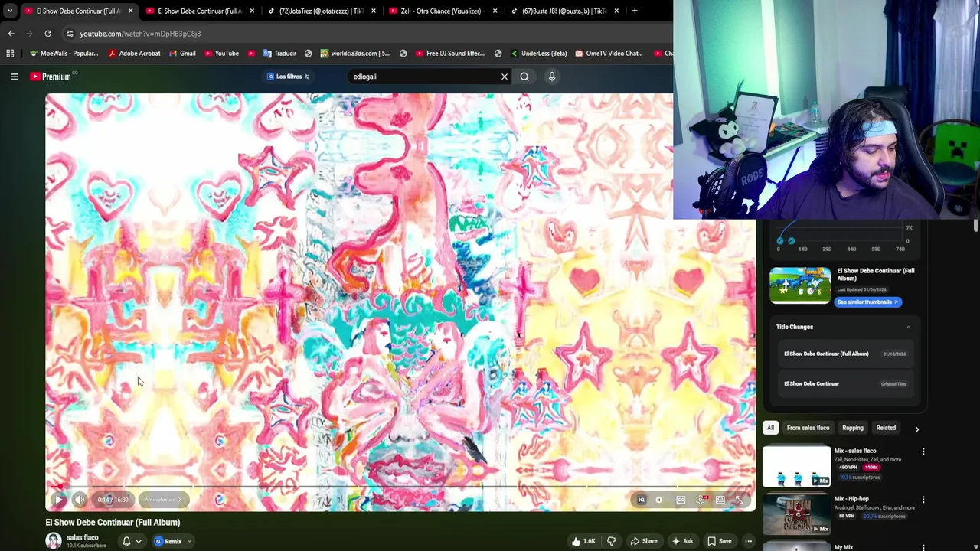Like the video with thumbs up
980x551 pixels.
[x=583, y=541]
